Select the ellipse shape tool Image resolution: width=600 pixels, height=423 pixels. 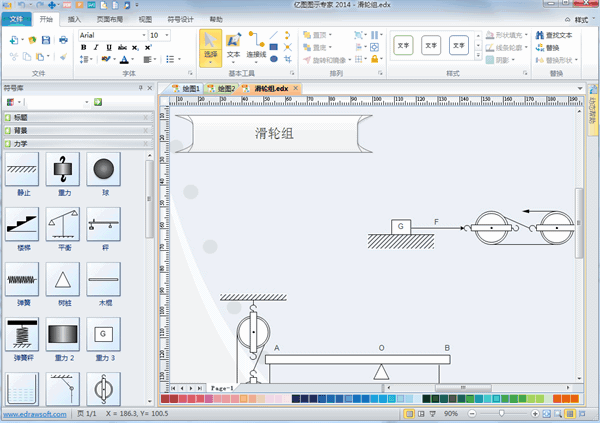tap(274, 59)
